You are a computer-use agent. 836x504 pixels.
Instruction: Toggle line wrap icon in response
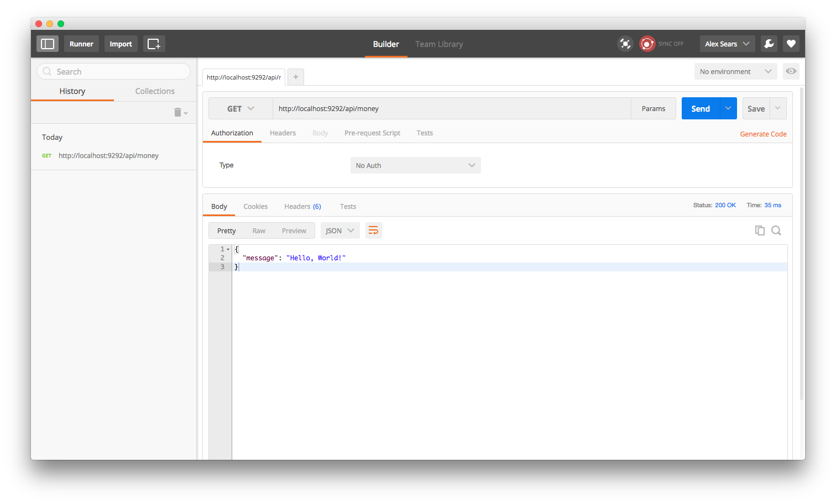pos(373,230)
